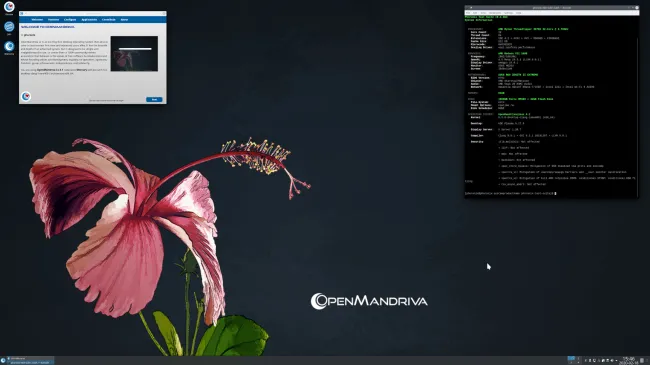Open the Help menu in Konsole
Screen dimensions: 650x365
coord(519,13)
